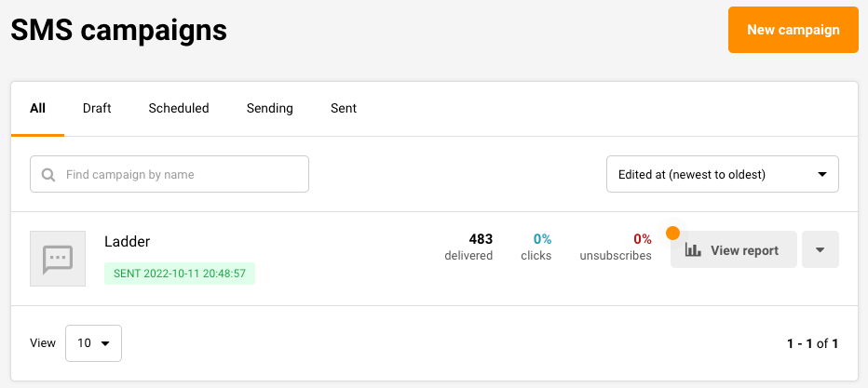This screenshot has width=868, height=388.
Task: Switch to the Draft tab
Action: click(97, 108)
